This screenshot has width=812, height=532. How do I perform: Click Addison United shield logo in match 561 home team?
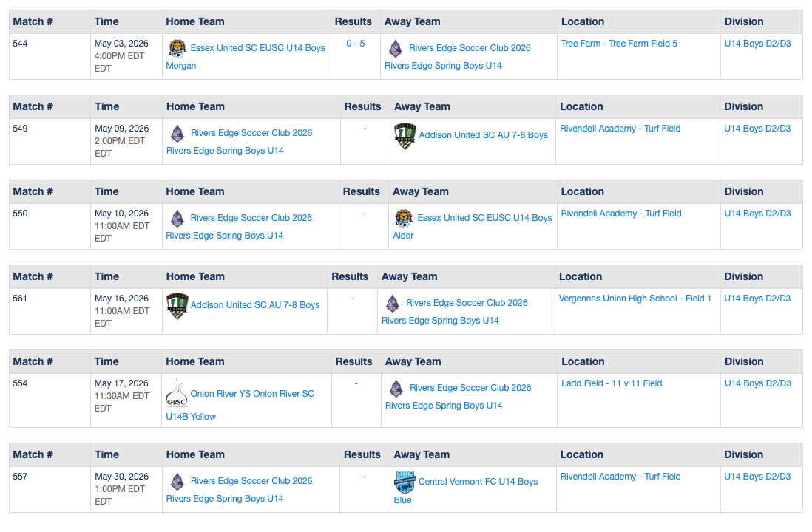click(x=177, y=306)
